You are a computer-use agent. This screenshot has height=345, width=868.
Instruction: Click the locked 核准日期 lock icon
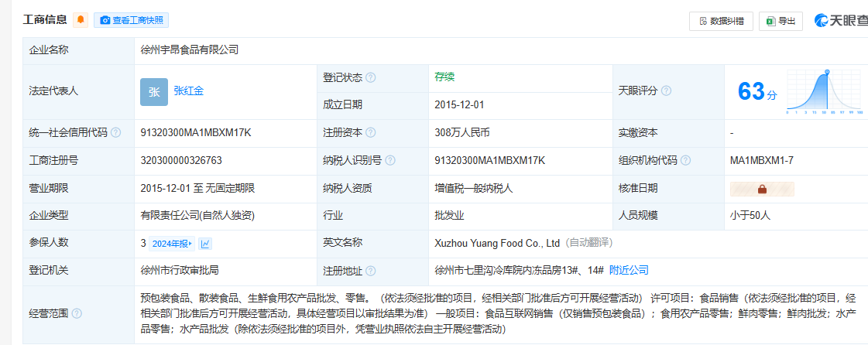click(x=762, y=189)
